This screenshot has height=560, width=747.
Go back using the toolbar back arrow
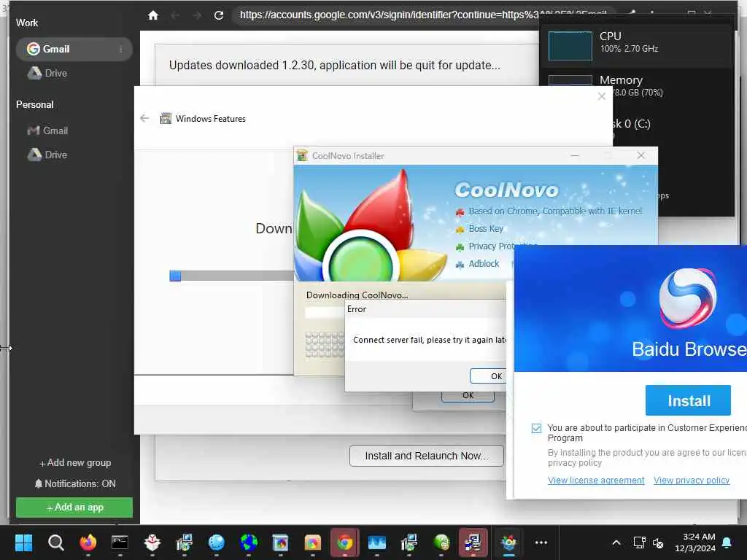175,15
